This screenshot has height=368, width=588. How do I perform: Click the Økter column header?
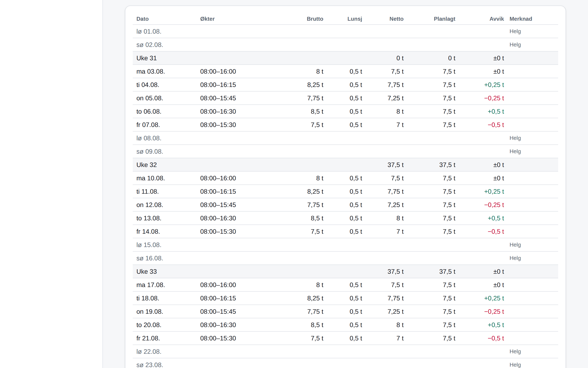coord(207,19)
